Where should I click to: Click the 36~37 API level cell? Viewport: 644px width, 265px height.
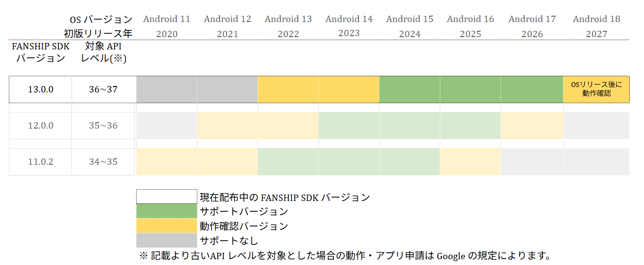103,89
